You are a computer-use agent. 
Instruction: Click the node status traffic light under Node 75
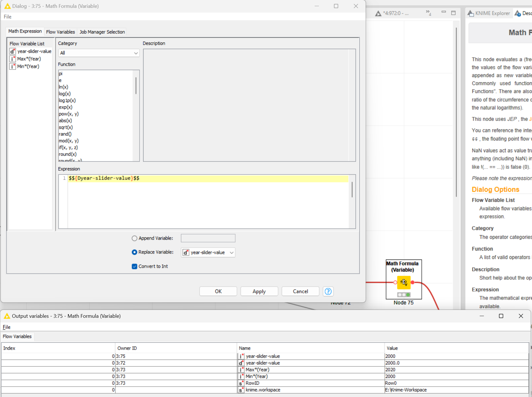click(x=404, y=295)
